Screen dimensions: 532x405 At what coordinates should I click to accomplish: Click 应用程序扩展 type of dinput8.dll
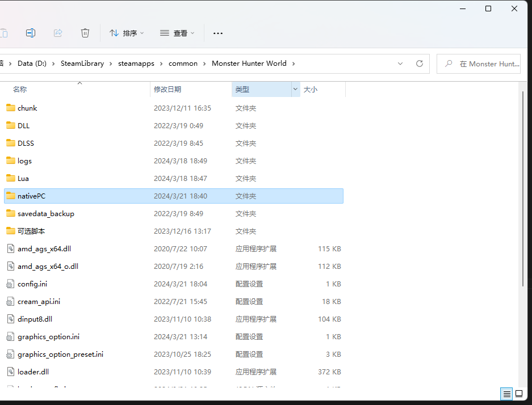(256, 319)
